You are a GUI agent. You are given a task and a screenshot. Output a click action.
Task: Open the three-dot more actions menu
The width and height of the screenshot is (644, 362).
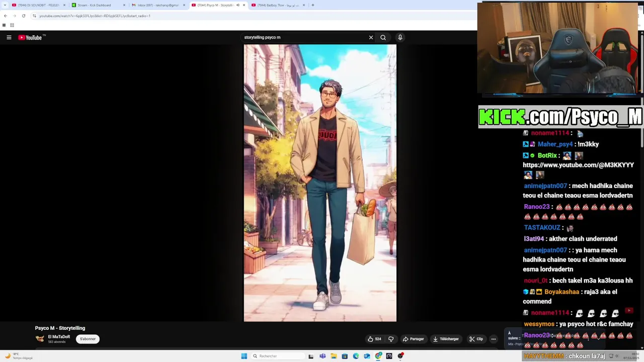[x=494, y=339]
